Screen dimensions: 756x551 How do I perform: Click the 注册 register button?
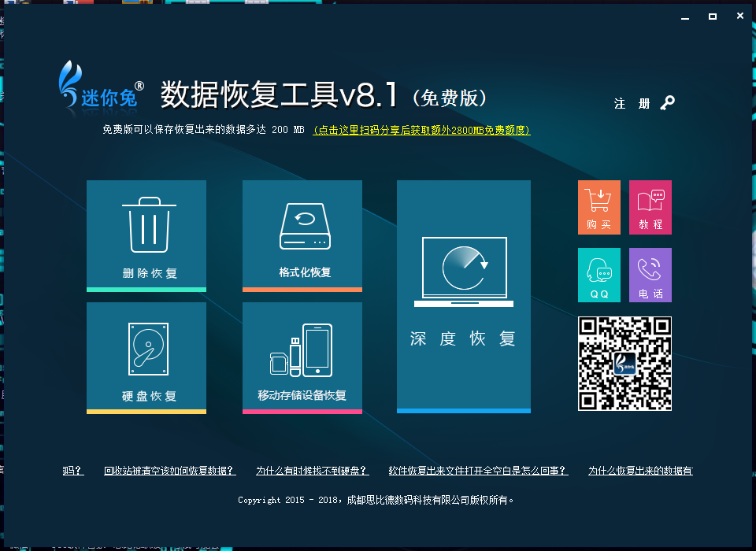tap(632, 104)
